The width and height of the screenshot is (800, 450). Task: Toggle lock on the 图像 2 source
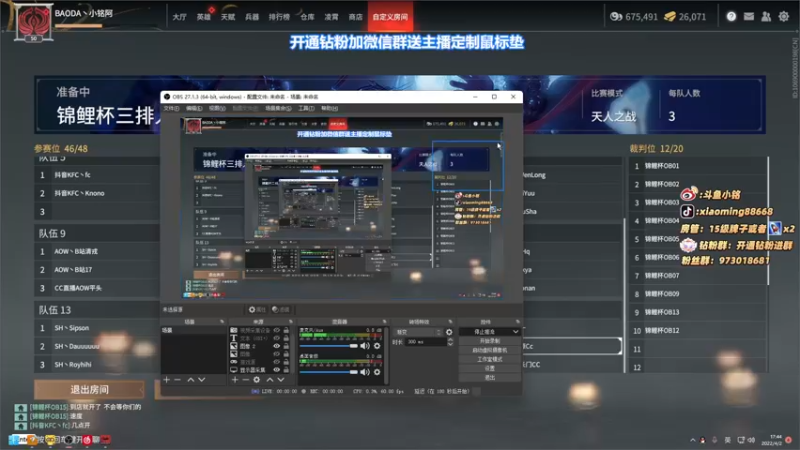[x=286, y=346]
